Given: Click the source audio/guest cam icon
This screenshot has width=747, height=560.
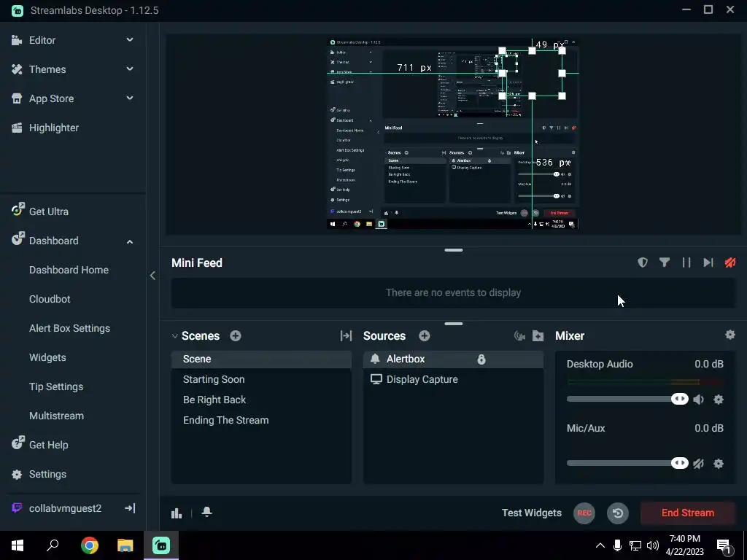Looking at the screenshot, I should [x=519, y=336].
